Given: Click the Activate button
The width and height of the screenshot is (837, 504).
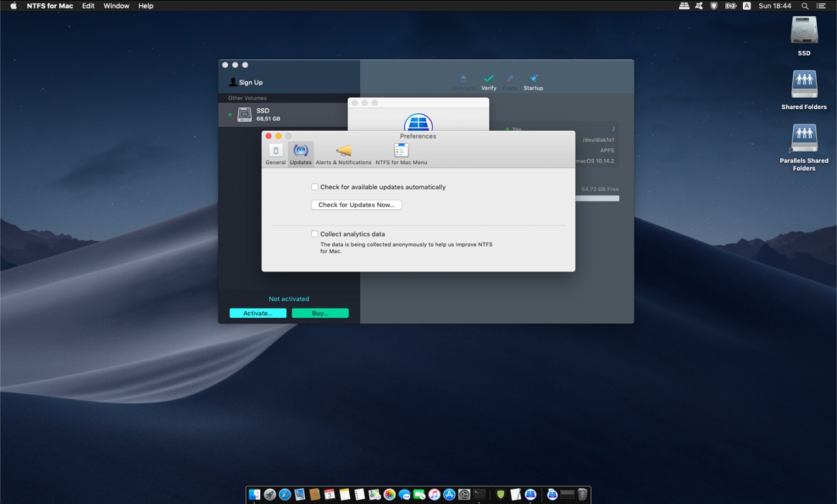Looking at the screenshot, I should (x=258, y=313).
